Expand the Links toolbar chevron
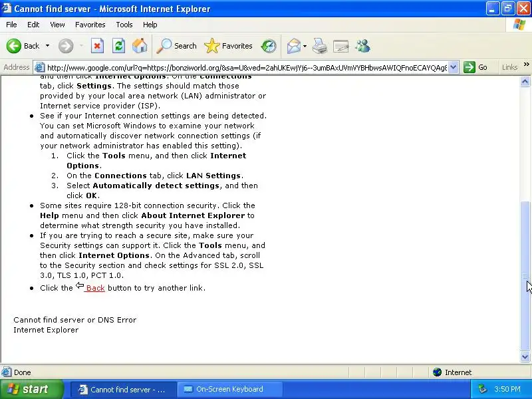 point(526,64)
